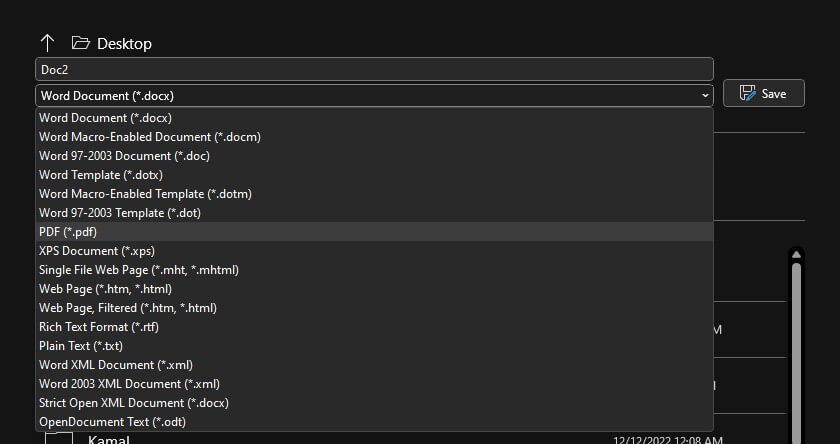Viewport: 840px width, 444px height.
Task: Select Strict Open XML Document (*.docx)
Action: click(374, 403)
